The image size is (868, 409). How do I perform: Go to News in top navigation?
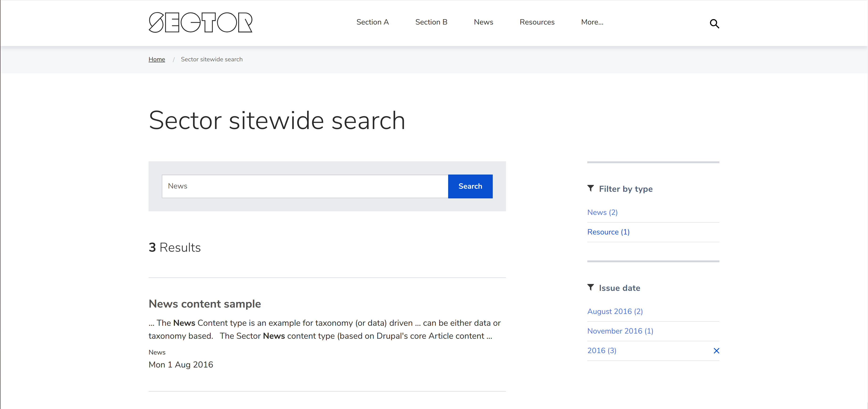[483, 22]
